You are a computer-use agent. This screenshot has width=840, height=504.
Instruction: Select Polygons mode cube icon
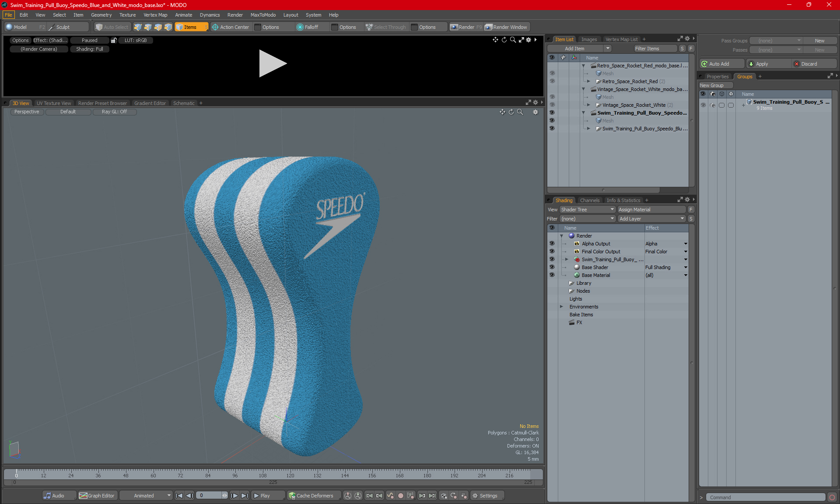click(158, 27)
